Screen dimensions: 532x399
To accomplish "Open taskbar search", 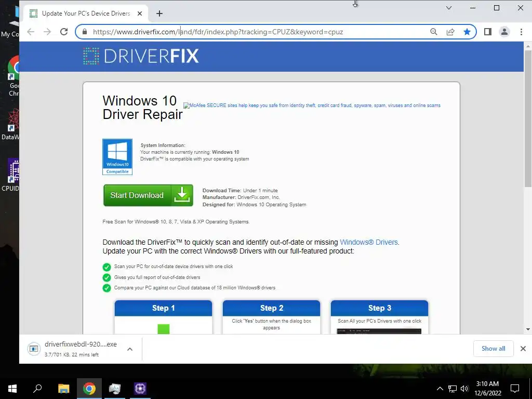I will pos(37,389).
